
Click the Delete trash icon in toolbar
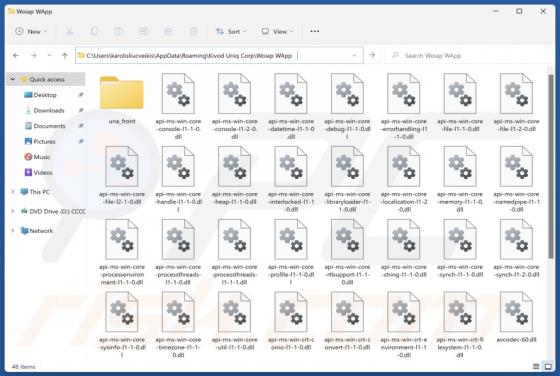pos(193,31)
